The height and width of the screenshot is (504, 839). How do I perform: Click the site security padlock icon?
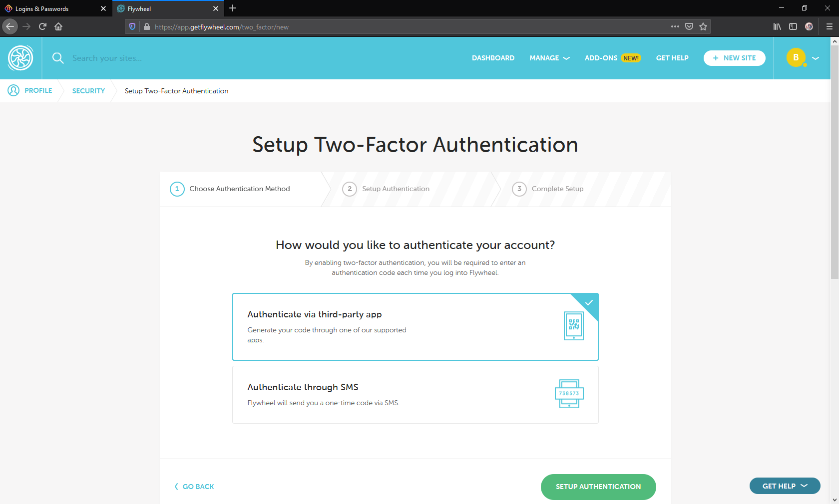click(x=147, y=26)
